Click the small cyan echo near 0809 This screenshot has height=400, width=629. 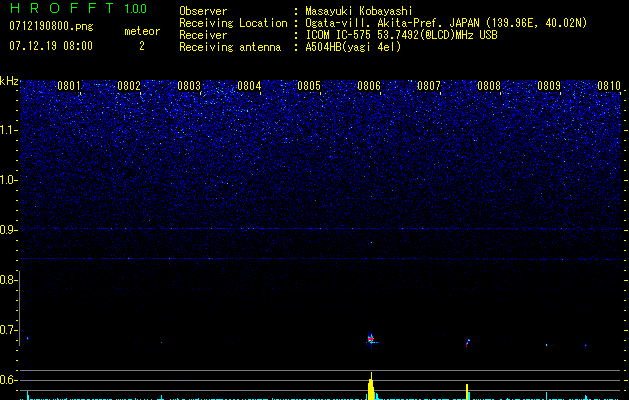(546, 345)
